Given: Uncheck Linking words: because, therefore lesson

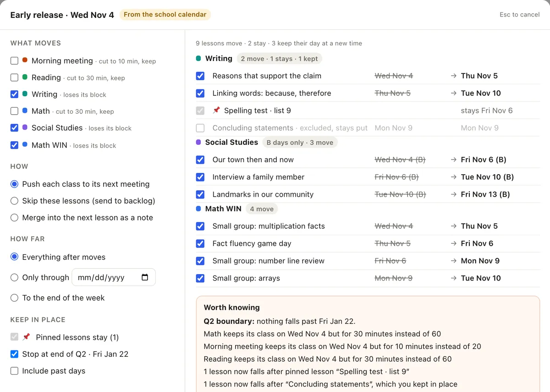Looking at the screenshot, I should (x=200, y=93).
